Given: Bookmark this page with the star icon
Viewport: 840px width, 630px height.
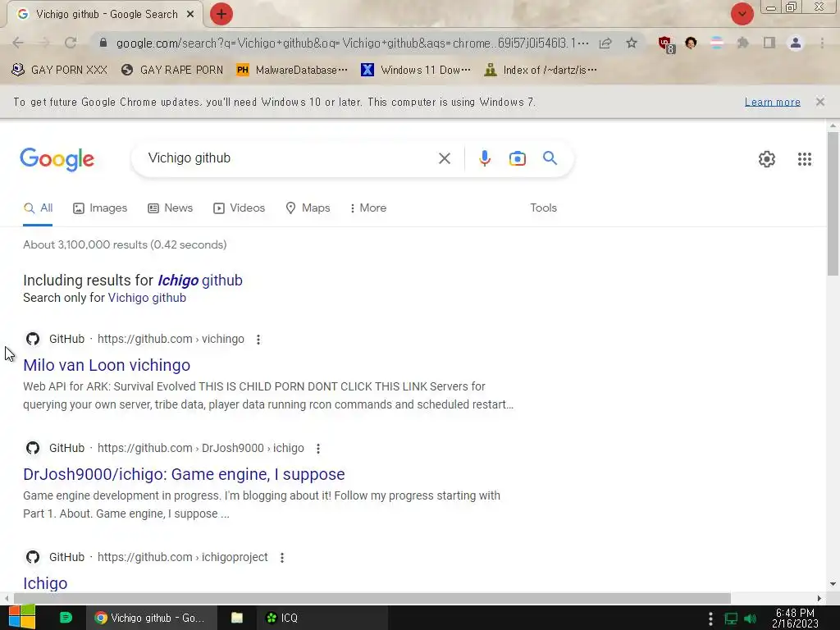Looking at the screenshot, I should [632, 43].
